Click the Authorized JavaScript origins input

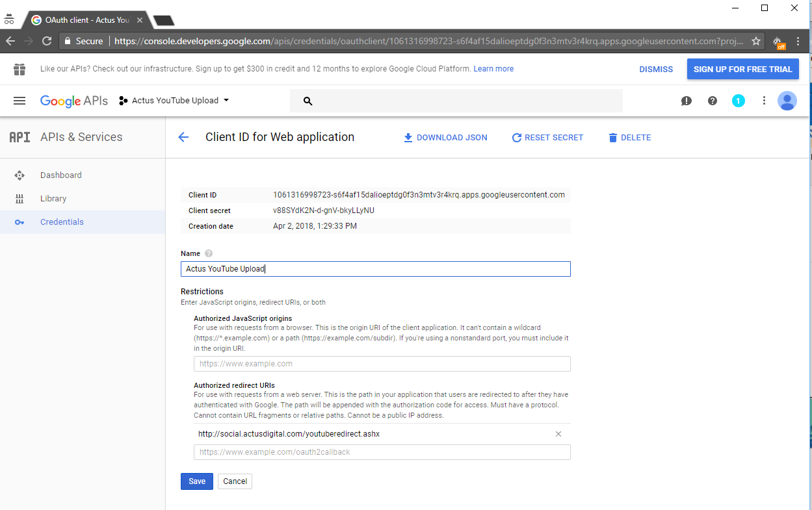click(382, 364)
